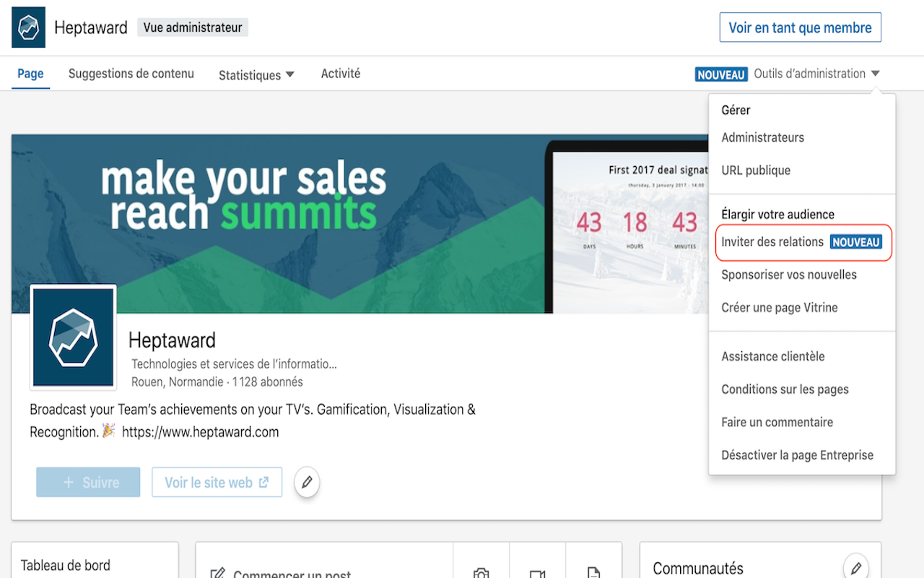
Task: Collapse the Outils d'administration dropdown
Action: (816, 74)
